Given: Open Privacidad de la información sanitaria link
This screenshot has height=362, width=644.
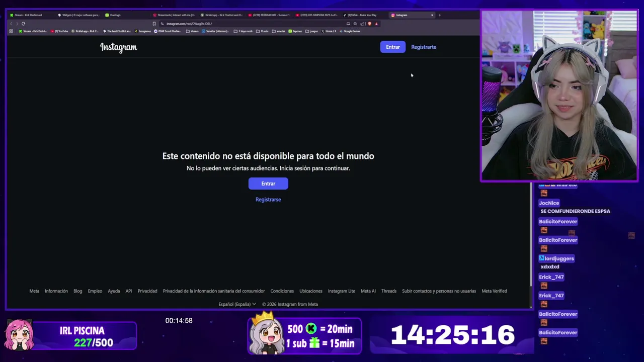Looking at the screenshot, I should pyautogui.click(x=214, y=291).
